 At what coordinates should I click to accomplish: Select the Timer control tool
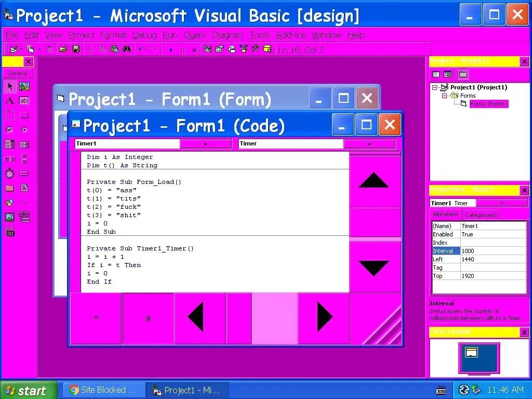pyautogui.click(x=10, y=174)
